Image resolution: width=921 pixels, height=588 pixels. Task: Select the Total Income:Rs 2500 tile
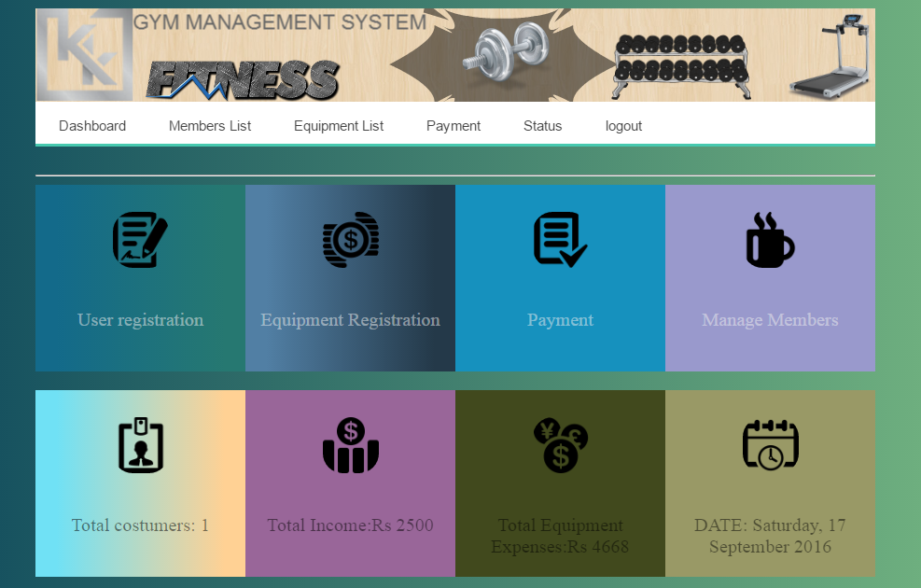[x=350, y=483]
